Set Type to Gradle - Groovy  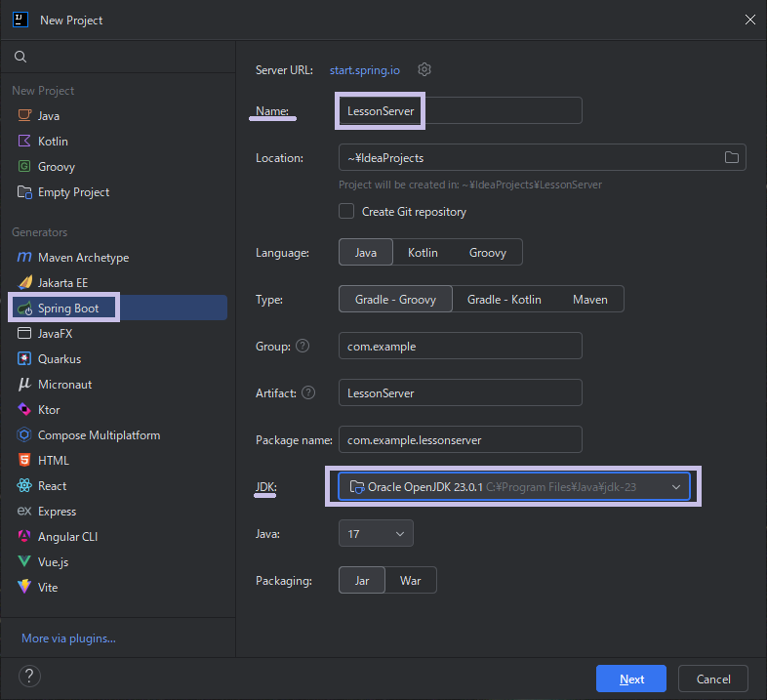coord(395,299)
